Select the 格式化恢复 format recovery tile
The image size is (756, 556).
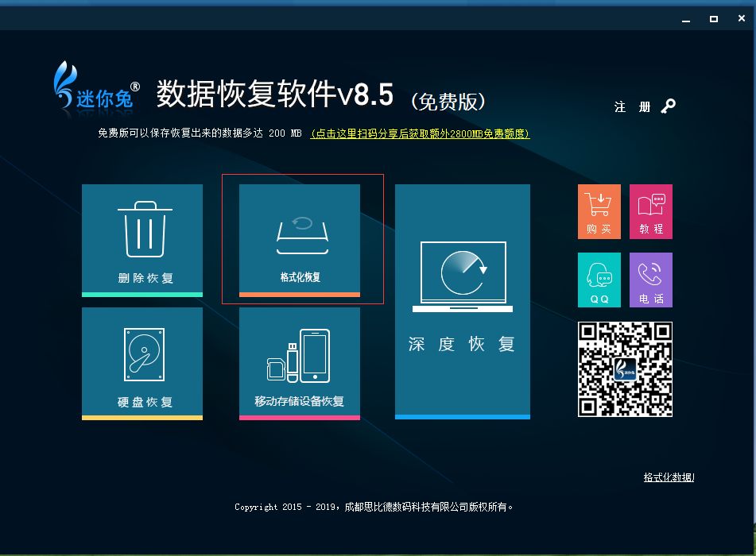300,241
